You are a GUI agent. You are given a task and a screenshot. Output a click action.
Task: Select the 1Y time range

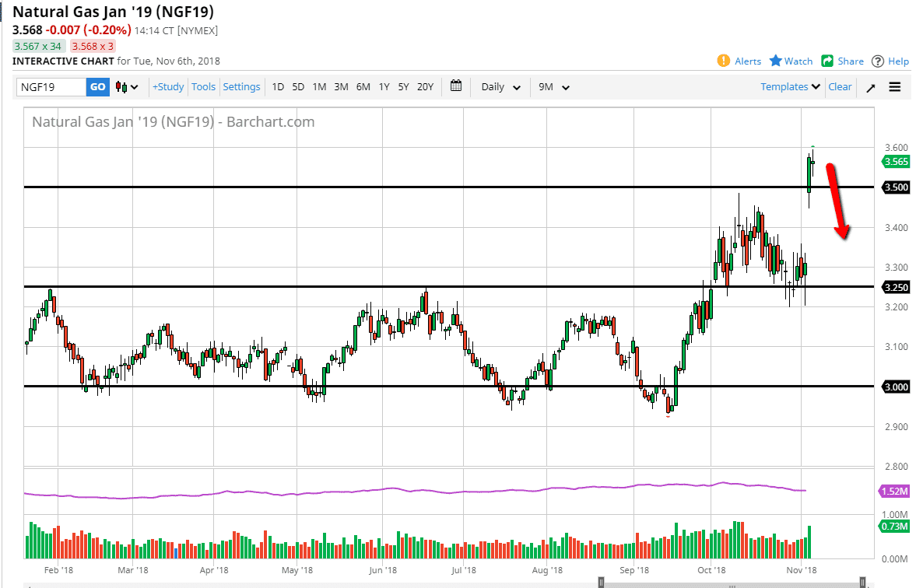tap(384, 87)
